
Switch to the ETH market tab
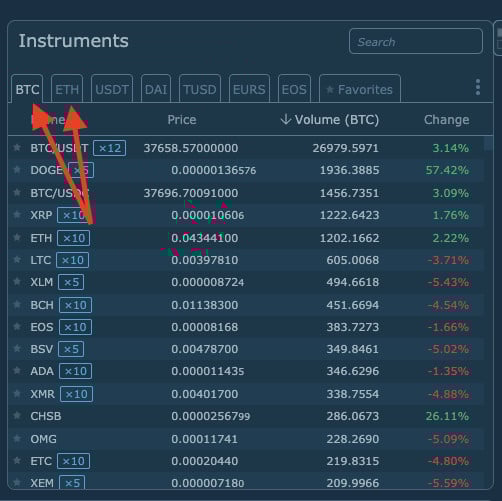pyautogui.click(x=67, y=89)
